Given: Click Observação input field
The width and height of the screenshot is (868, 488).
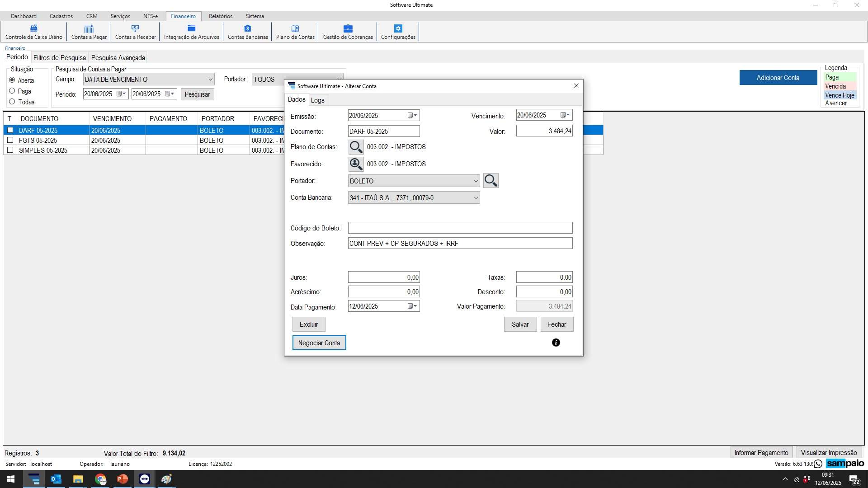Looking at the screenshot, I should click(460, 244).
